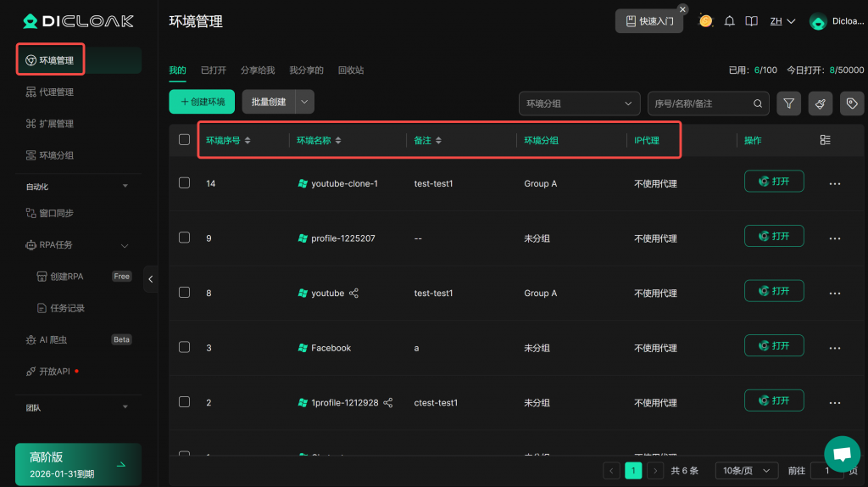Viewport: 868px width, 487px height.
Task: Switch to the 回收站 tab
Action: [350, 70]
